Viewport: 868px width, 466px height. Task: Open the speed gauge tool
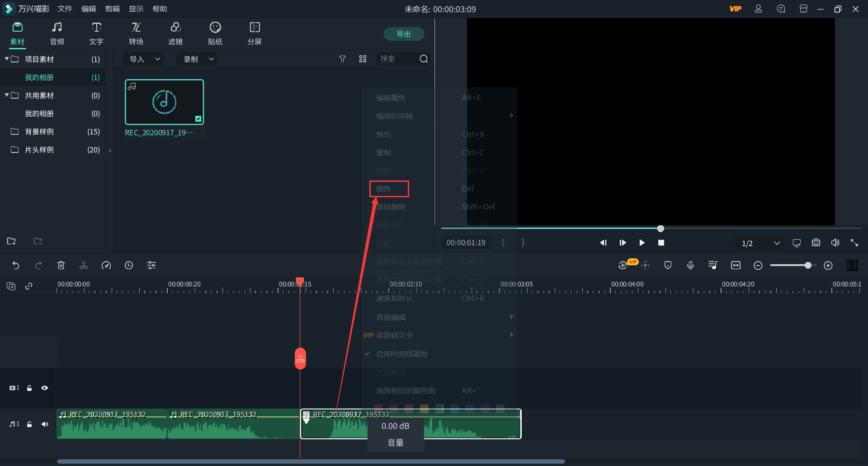click(106, 266)
